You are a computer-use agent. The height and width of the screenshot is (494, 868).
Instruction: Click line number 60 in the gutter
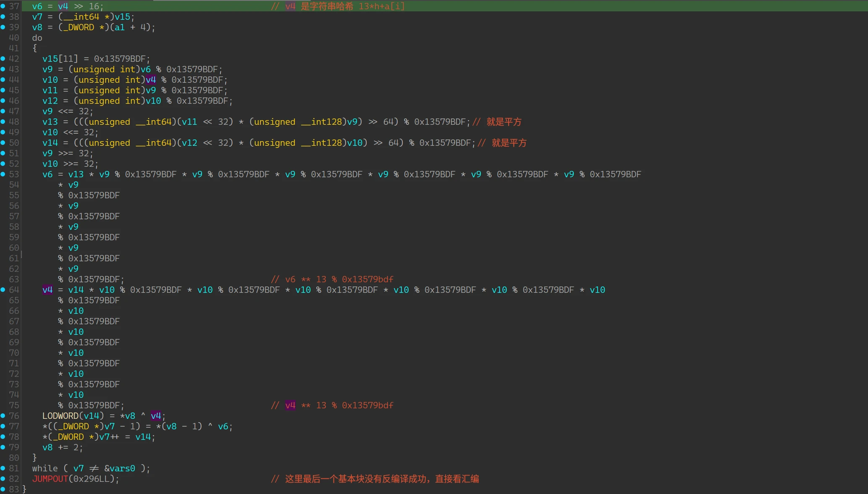(14, 248)
